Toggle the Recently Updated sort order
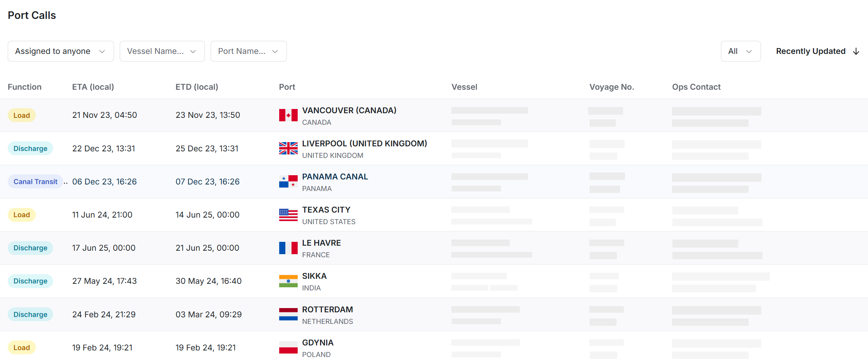868x362 pixels. [x=817, y=51]
